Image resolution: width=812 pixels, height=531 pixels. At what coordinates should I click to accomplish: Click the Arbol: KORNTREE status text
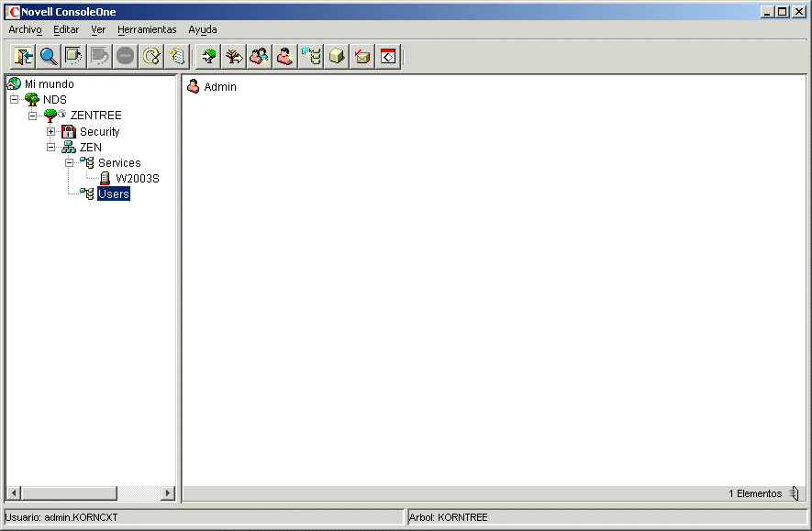click(449, 517)
